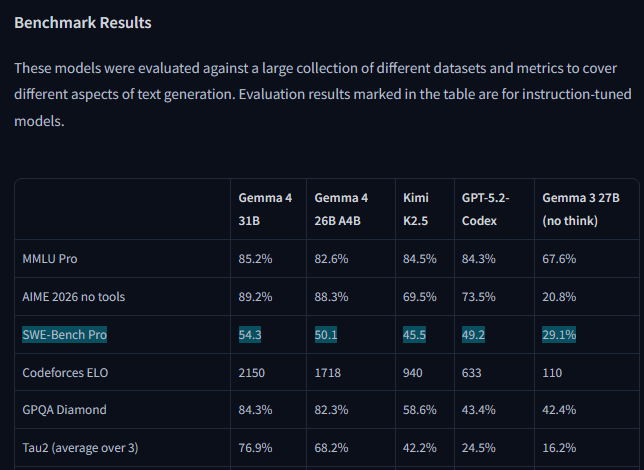Image resolution: width=644 pixels, height=470 pixels.
Task: Select the Gemma 4 31B column header
Action: click(265, 209)
